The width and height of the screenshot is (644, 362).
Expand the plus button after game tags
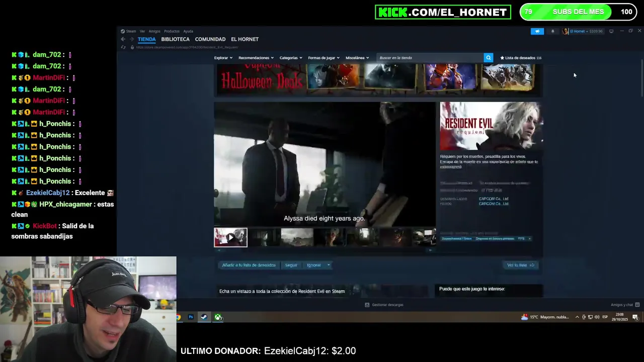(530, 238)
